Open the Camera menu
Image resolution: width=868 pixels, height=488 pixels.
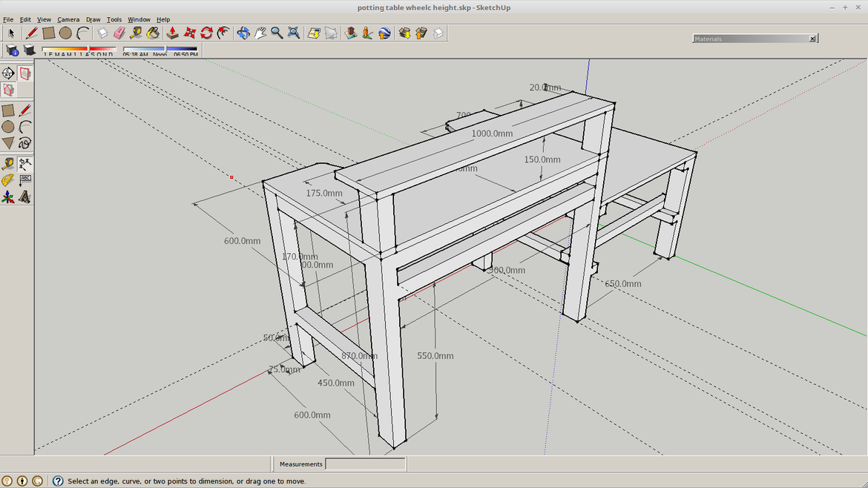[x=68, y=19]
